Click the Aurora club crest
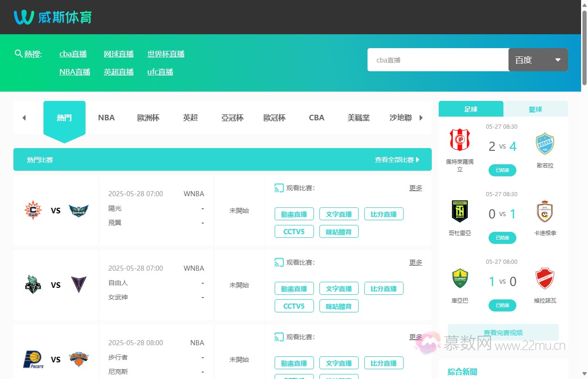 coord(545,143)
